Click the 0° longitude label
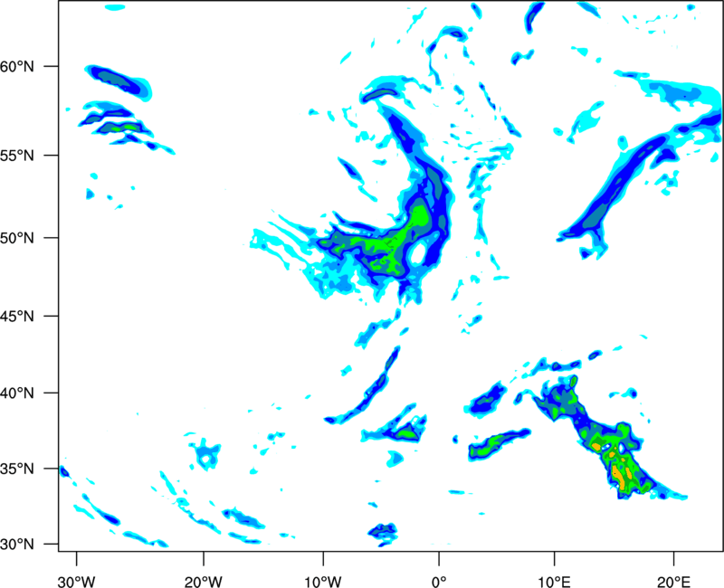The width and height of the screenshot is (724, 588). click(x=439, y=582)
